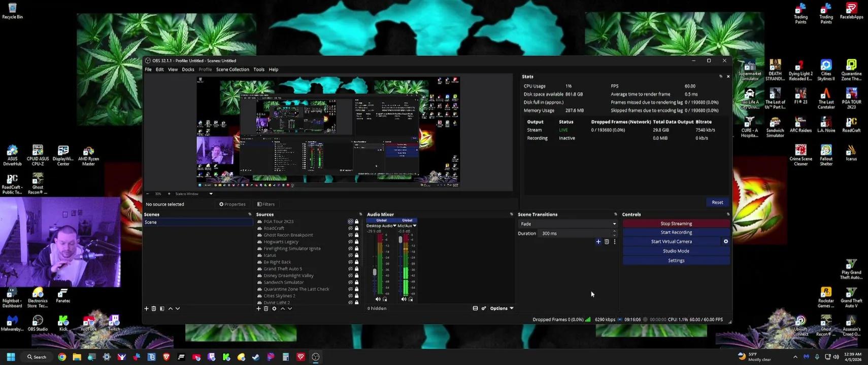Adjust the Mic/Aux volume fader

point(400,240)
